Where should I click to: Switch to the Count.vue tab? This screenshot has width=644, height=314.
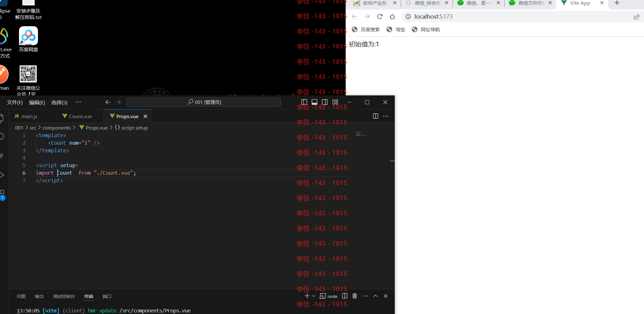tap(80, 116)
